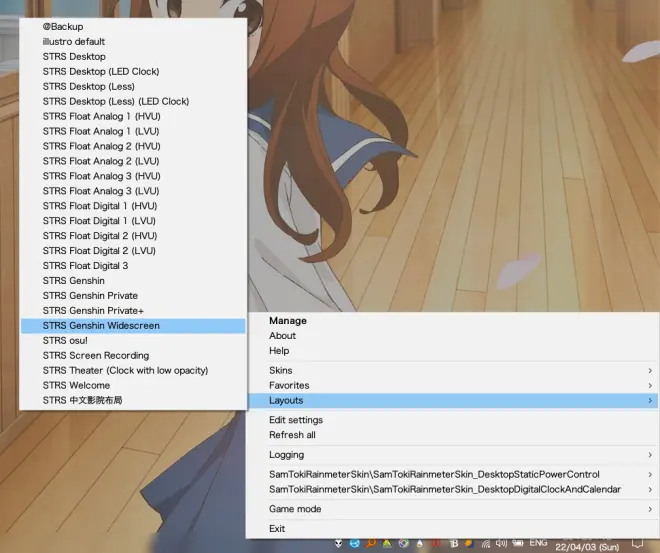Expand the Game mode submenu

coord(453,509)
